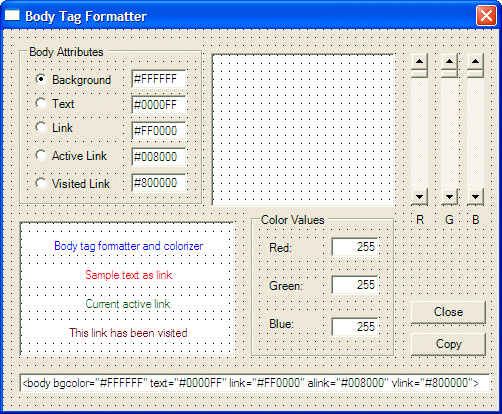Click the window icon in the title bar

12,15
